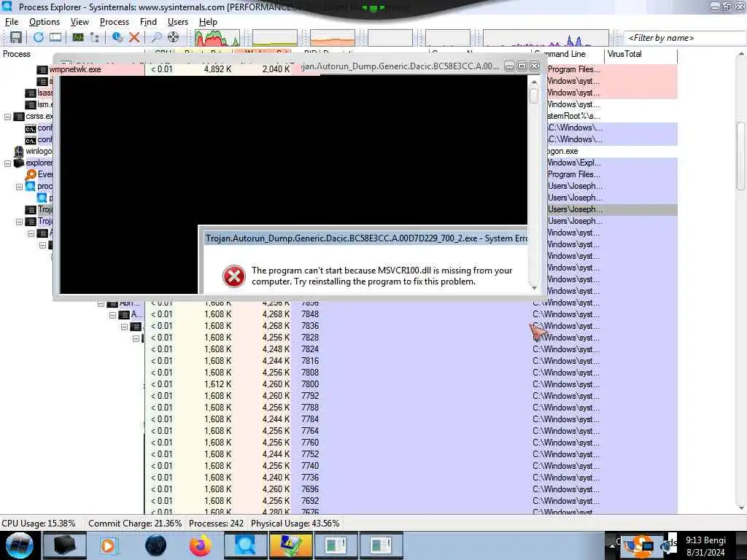Open the File menu

pyautogui.click(x=12, y=22)
